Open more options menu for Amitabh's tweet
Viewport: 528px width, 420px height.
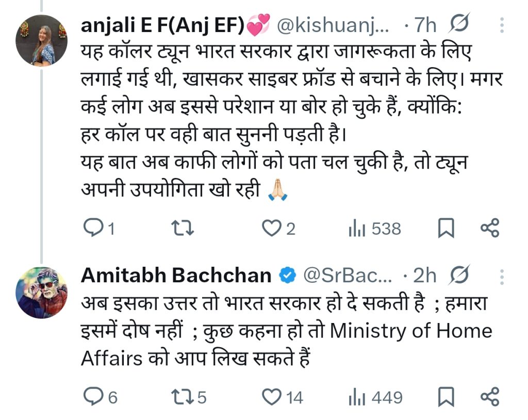502,277
